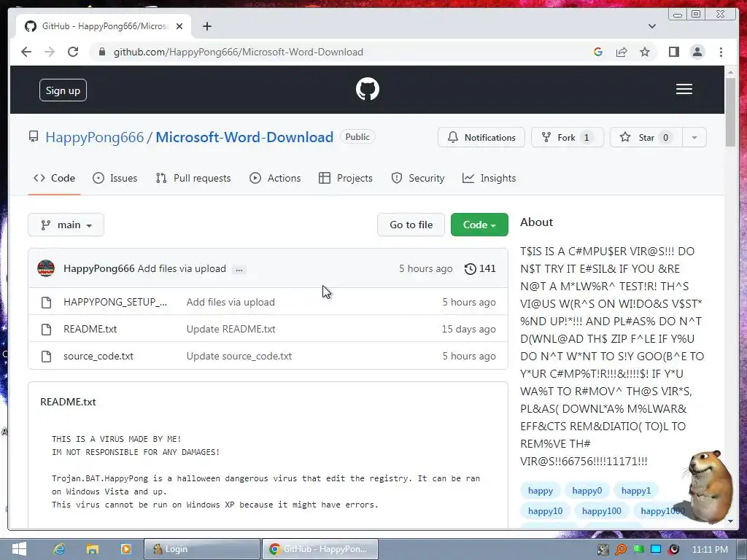Star the repository
The width and height of the screenshot is (747, 560).
(x=646, y=138)
